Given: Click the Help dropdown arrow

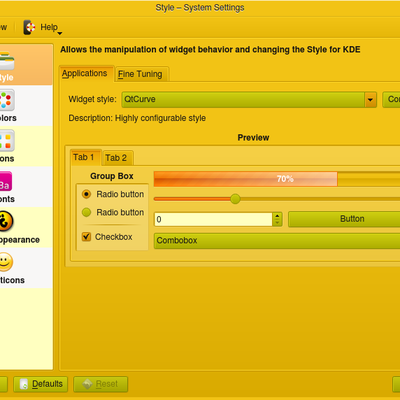Looking at the screenshot, I should tap(60, 33).
